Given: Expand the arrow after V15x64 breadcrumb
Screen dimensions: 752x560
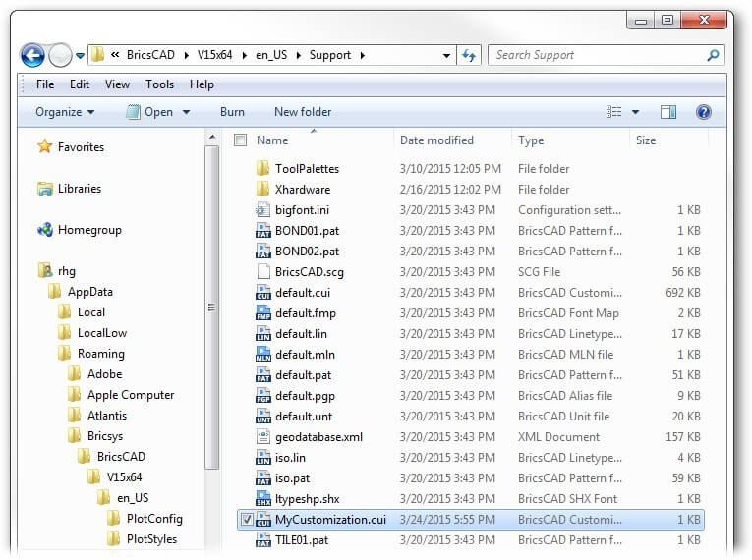Looking at the screenshot, I should (245, 56).
